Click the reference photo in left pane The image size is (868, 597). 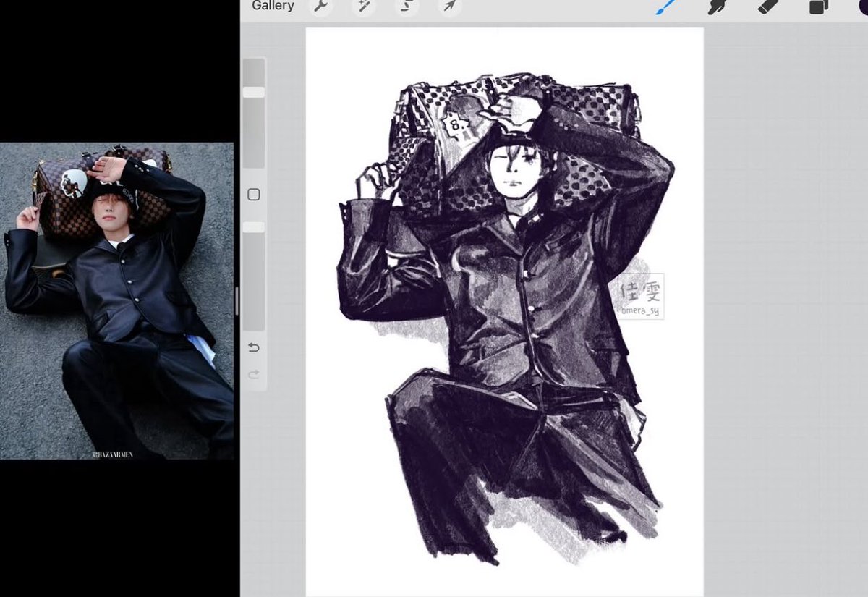(x=117, y=301)
